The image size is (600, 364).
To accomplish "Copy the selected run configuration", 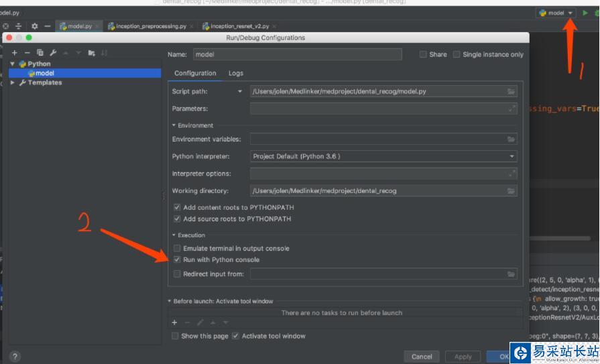I will pos(40,53).
